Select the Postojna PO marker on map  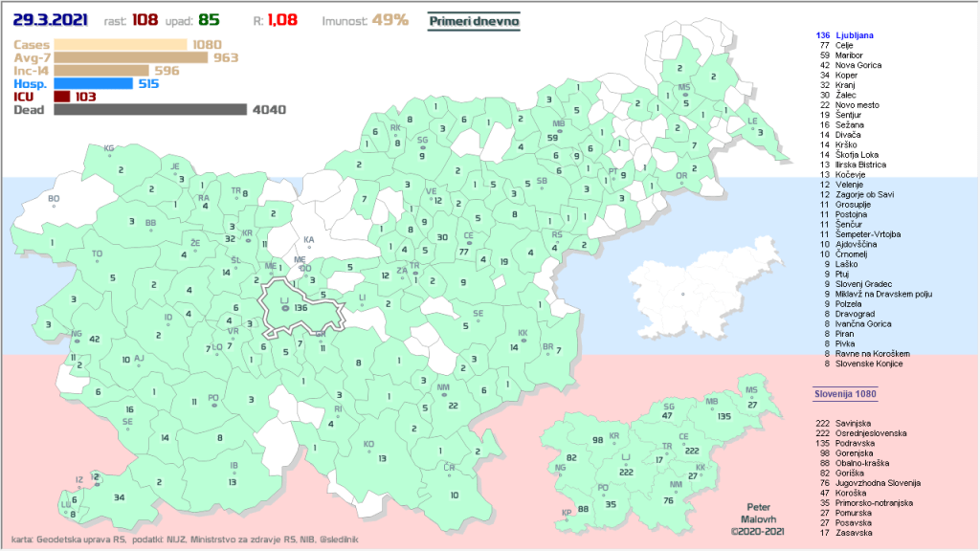(x=213, y=398)
